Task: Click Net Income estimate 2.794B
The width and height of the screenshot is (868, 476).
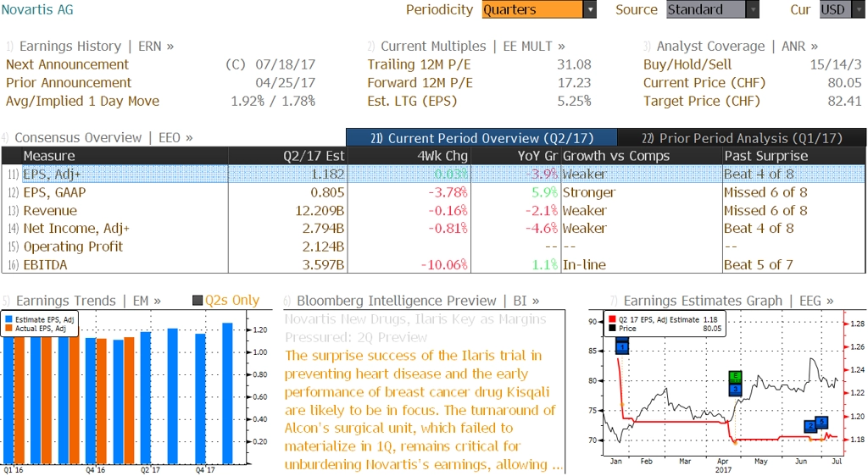Action: [x=323, y=229]
